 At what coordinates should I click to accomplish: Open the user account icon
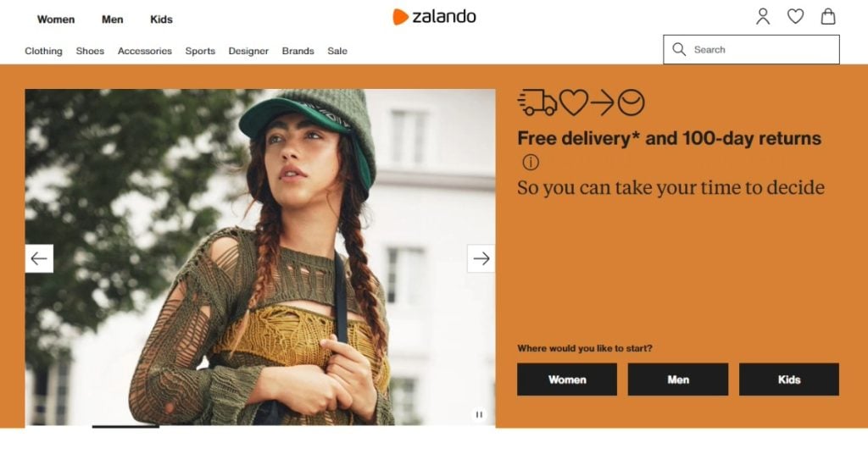pos(763,17)
